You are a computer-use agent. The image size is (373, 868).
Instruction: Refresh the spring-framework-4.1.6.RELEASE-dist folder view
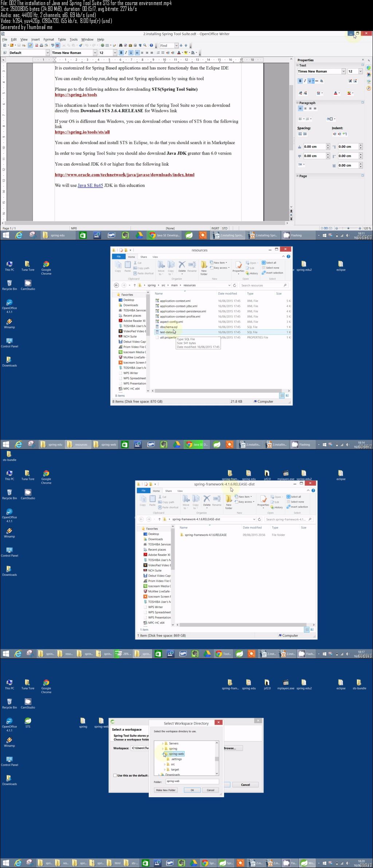coord(259,519)
